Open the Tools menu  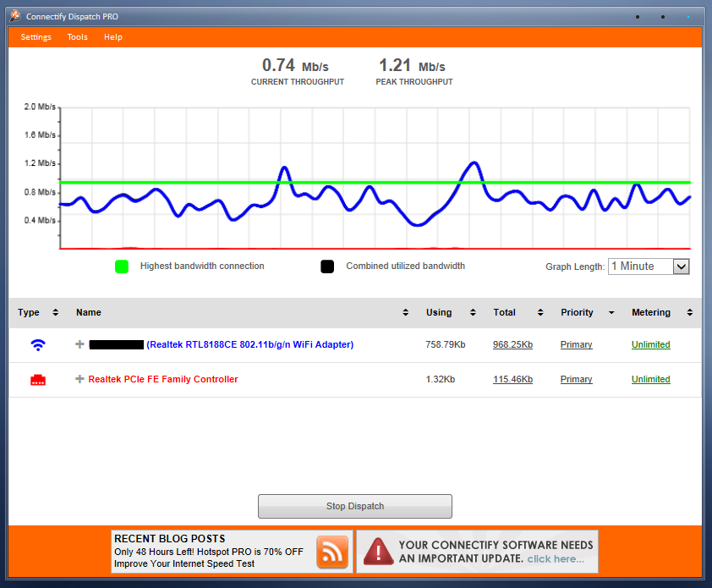pyautogui.click(x=77, y=36)
